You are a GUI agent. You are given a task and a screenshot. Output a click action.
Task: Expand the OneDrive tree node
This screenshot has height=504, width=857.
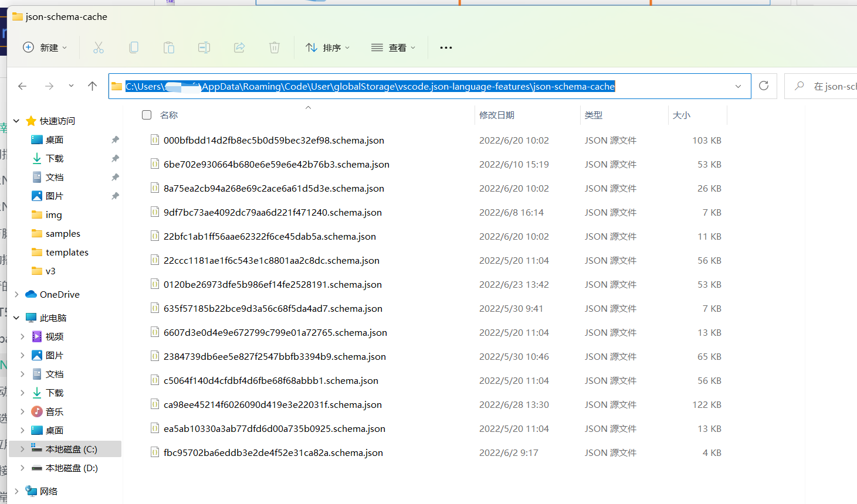16,294
